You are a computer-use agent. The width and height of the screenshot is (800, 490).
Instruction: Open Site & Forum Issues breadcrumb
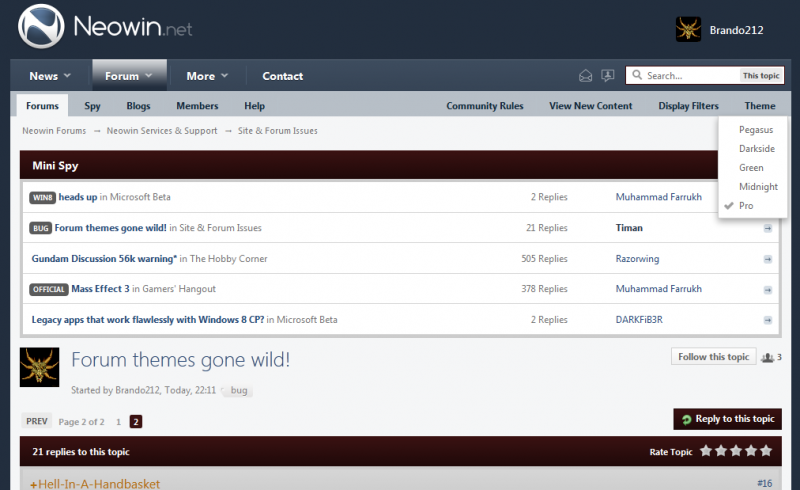pos(278,131)
